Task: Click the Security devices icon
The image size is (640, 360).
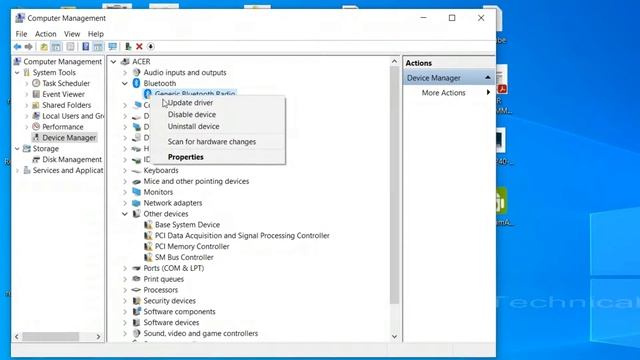Action: point(136,301)
